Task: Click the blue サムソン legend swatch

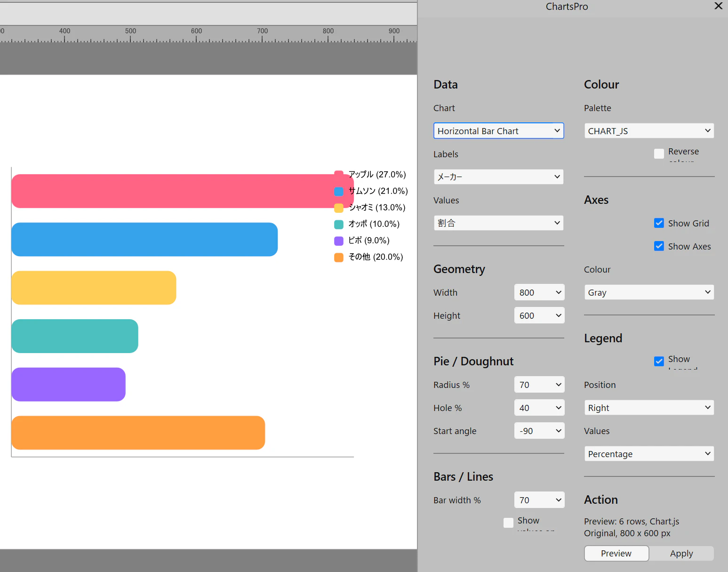Action: (339, 192)
